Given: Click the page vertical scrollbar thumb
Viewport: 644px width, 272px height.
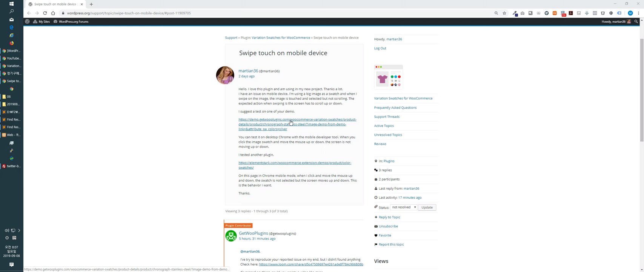Looking at the screenshot, I should [x=642, y=90].
